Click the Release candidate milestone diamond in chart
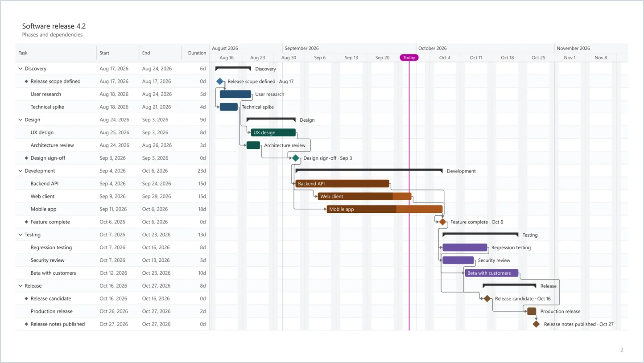Viewport: 644px width, 363px height. (x=487, y=299)
